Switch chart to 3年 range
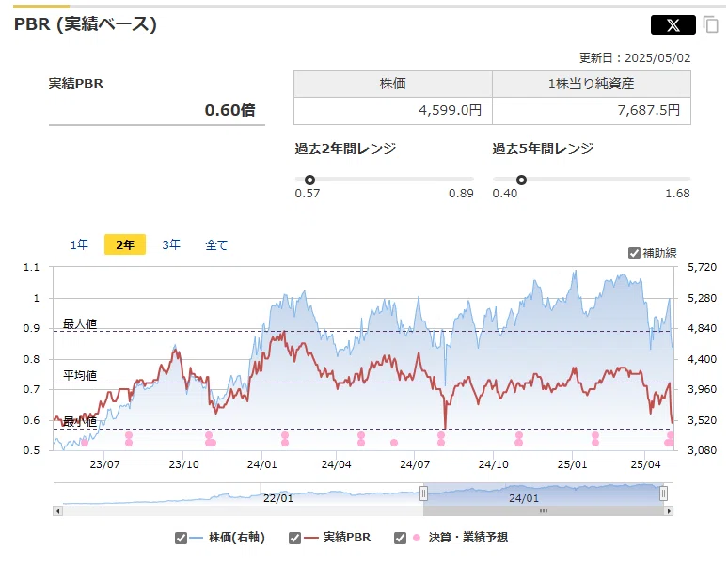Viewport: 728px width, 579px height. 171,244
